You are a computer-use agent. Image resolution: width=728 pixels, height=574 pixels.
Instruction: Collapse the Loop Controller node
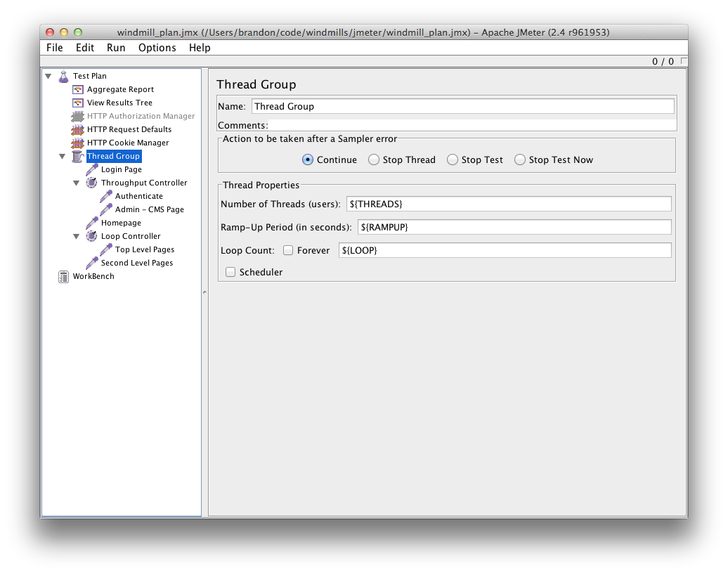[x=77, y=237]
